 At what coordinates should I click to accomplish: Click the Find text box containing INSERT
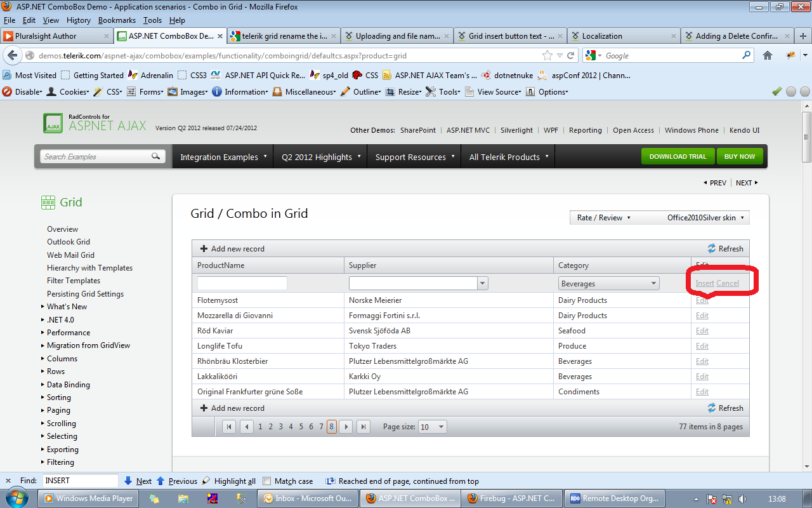(81, 481)
